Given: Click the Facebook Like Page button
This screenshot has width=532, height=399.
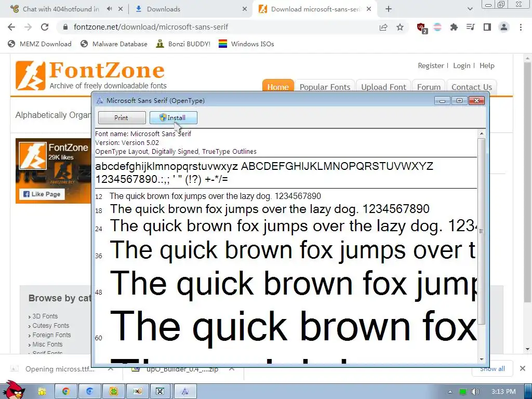Looking at the screenshot, I should (42, 194).
